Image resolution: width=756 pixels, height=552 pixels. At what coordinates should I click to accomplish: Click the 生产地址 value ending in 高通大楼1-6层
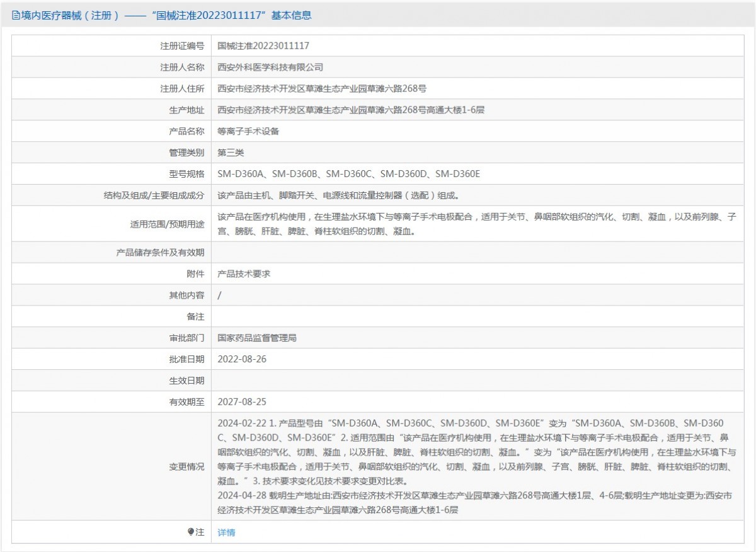[x=350, y=110]
